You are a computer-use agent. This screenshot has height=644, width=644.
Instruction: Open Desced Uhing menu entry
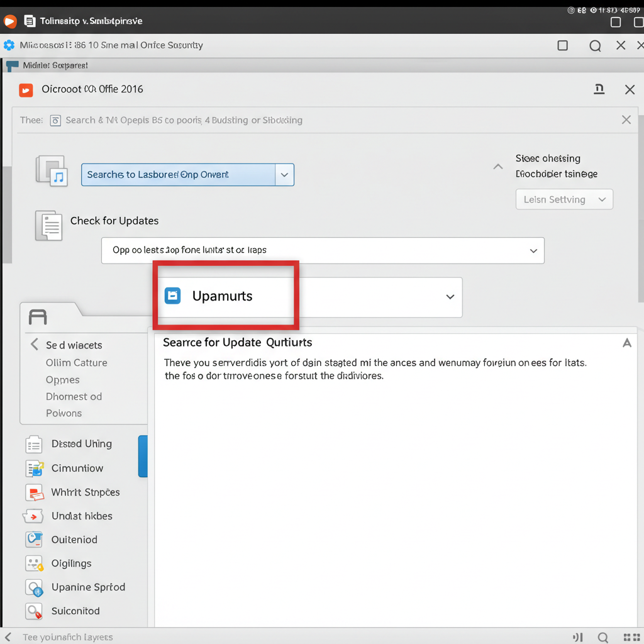pos(82,444)
